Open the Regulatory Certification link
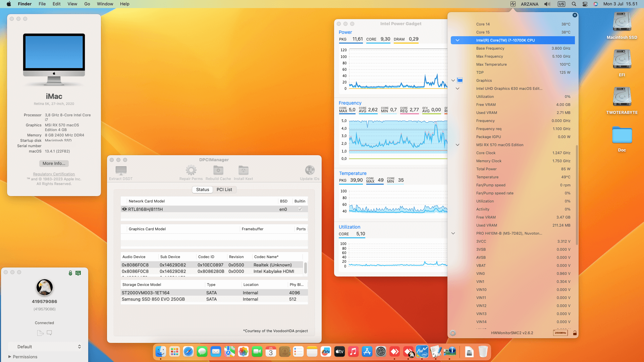The width and height of the screenshot is (644, 362). 54,174
